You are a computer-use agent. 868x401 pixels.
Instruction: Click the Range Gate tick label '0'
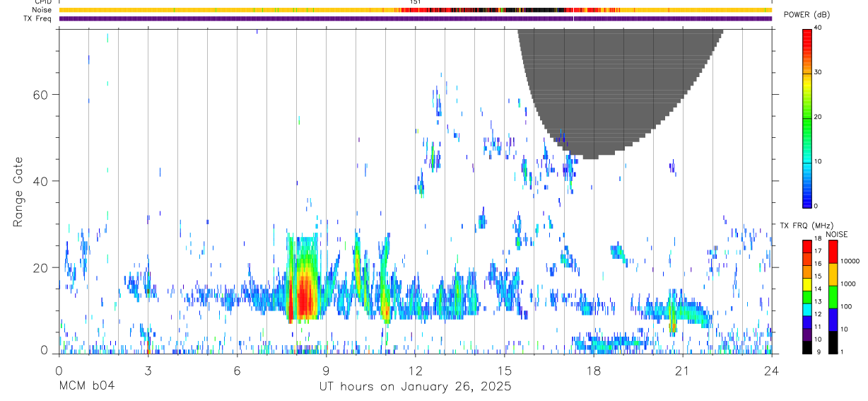tap(44, 349)
